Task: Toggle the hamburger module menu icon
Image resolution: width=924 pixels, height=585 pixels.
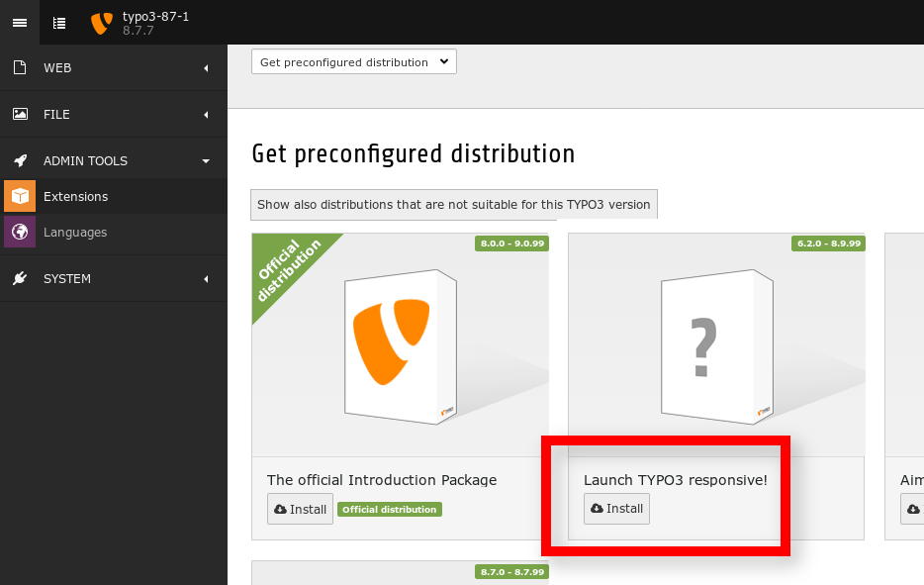Action: (x=20, y=23)
